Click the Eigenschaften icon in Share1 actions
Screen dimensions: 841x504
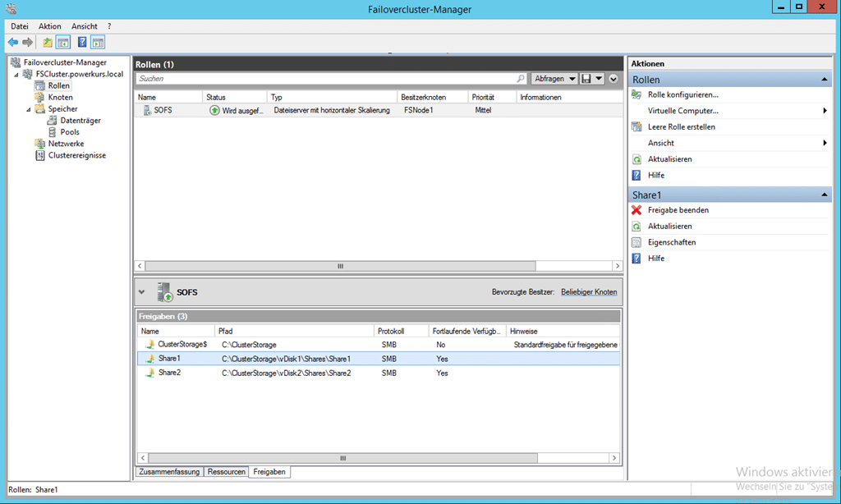point(636,242)
